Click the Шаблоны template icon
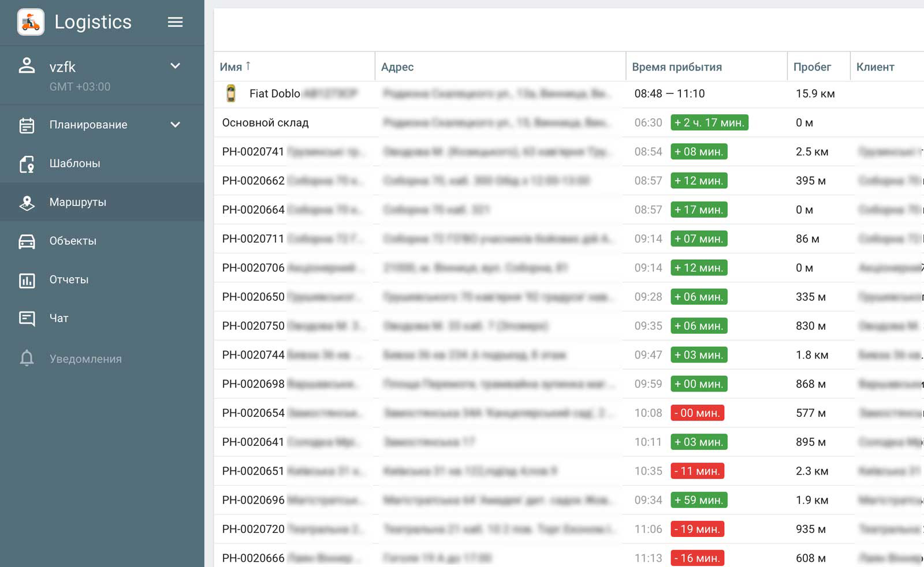924x567 pixels. coord(27,164)
